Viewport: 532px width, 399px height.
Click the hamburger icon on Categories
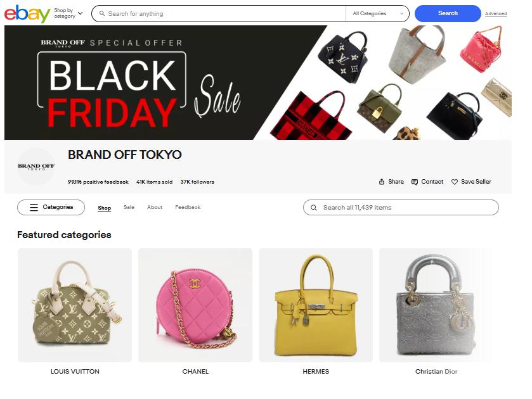[34, 207]
